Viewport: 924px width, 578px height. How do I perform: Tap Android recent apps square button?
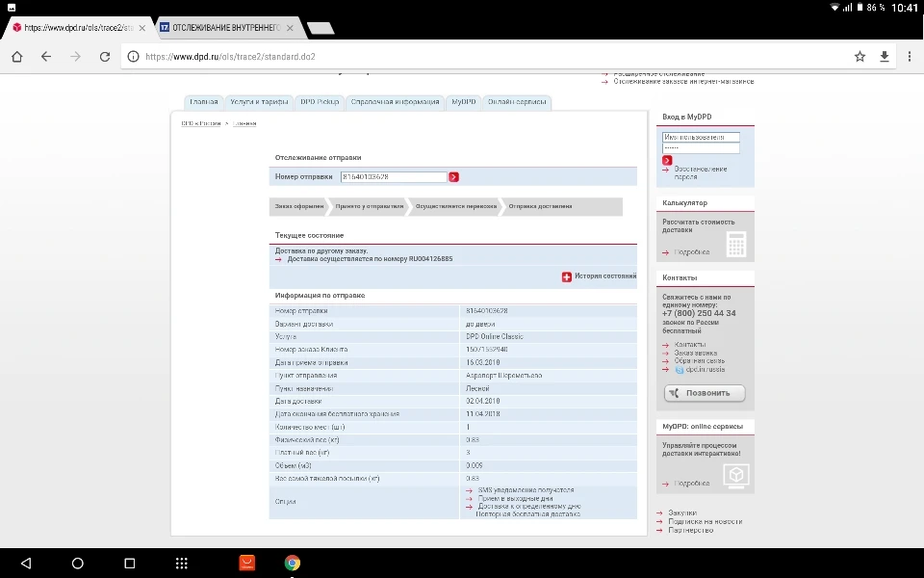(x=130, y=564)
